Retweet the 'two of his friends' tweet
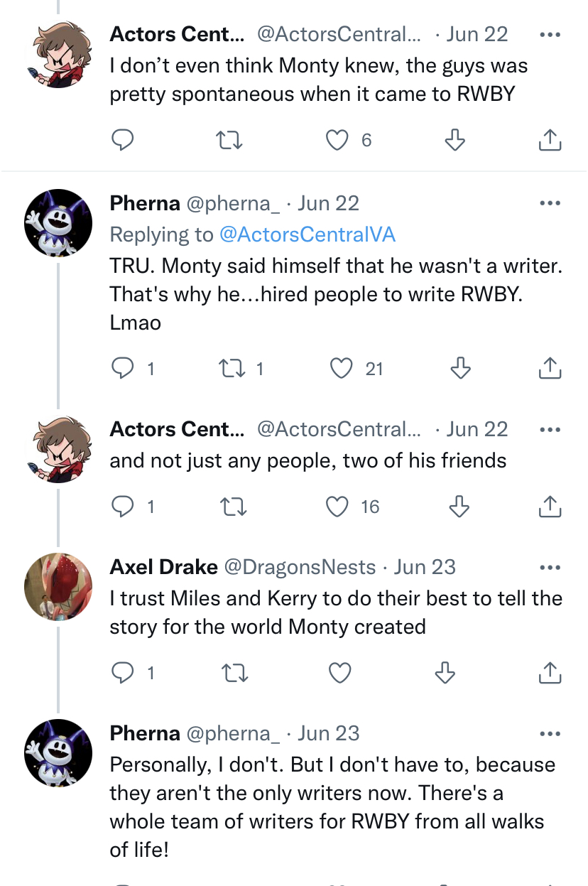Viewport: 588px width, 886px height. click(231, 506)
